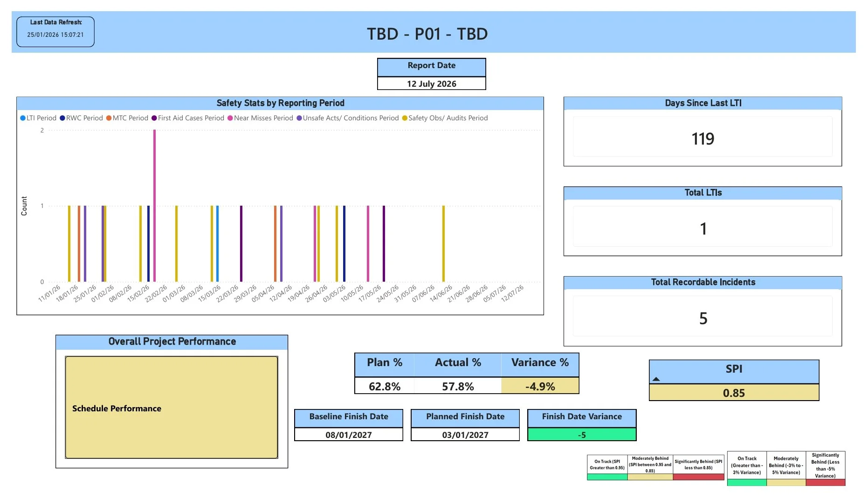Select the Safety Stats by Reporting Period header
The width and height of the screenshot is (868, 499).
coord(280,103)
